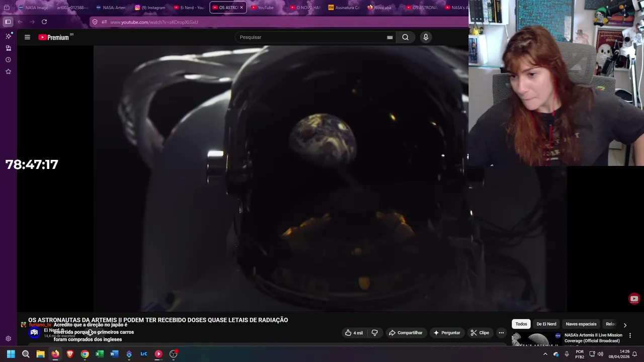Go back with the browser back arrow
644x362 pixels.
click(20, 22)
